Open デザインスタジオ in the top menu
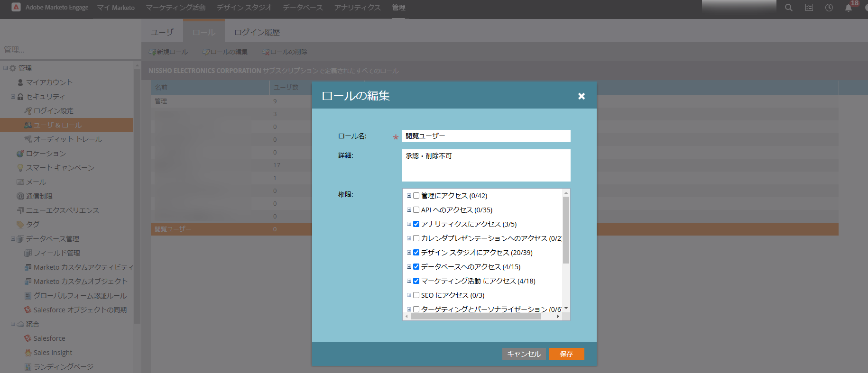Image resolution: width=868 pixels, height=373 pixels. [x=244, y=8]
